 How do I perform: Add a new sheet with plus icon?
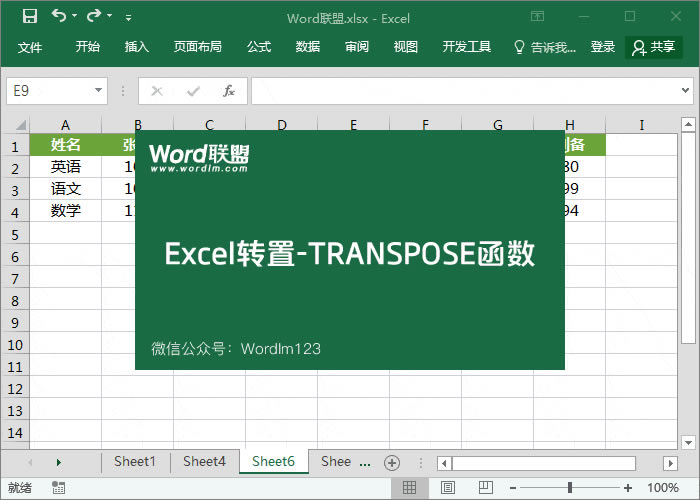392,463
